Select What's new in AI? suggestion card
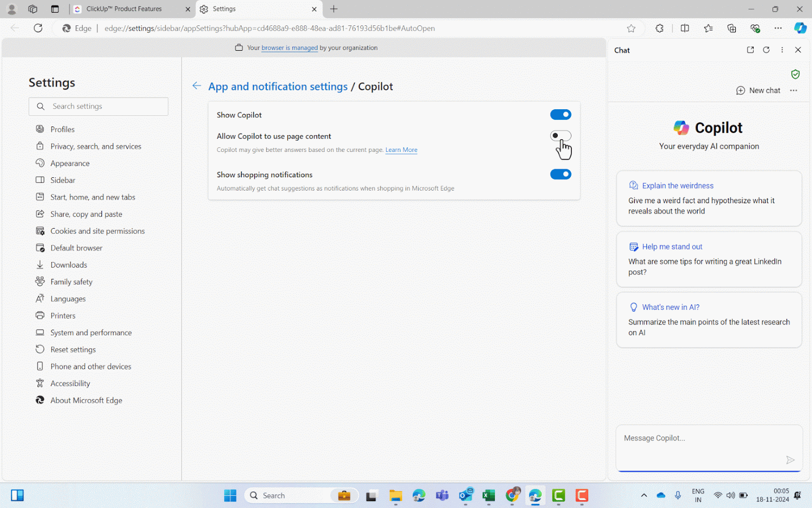The height and width of the screenshot is (508, 812). point(709,320)
